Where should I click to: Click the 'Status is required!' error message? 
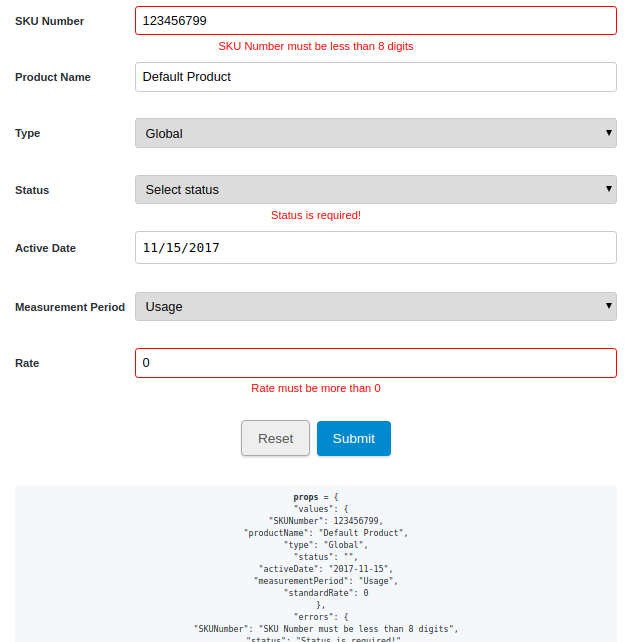pyautogui.click(x=315, y=215)
